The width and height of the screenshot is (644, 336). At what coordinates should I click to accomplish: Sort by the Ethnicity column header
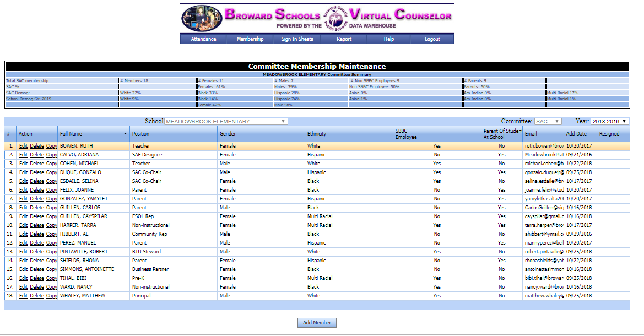tap(349, 133)
